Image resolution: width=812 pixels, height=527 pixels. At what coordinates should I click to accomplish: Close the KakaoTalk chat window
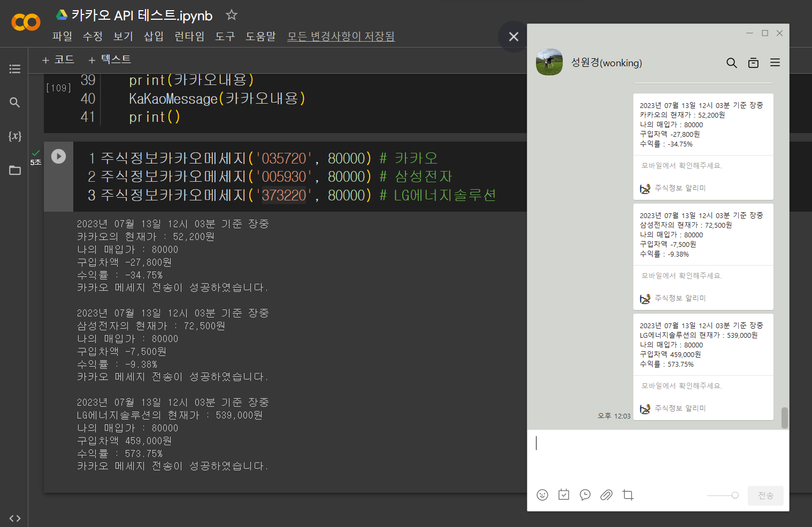click(780, 33)
